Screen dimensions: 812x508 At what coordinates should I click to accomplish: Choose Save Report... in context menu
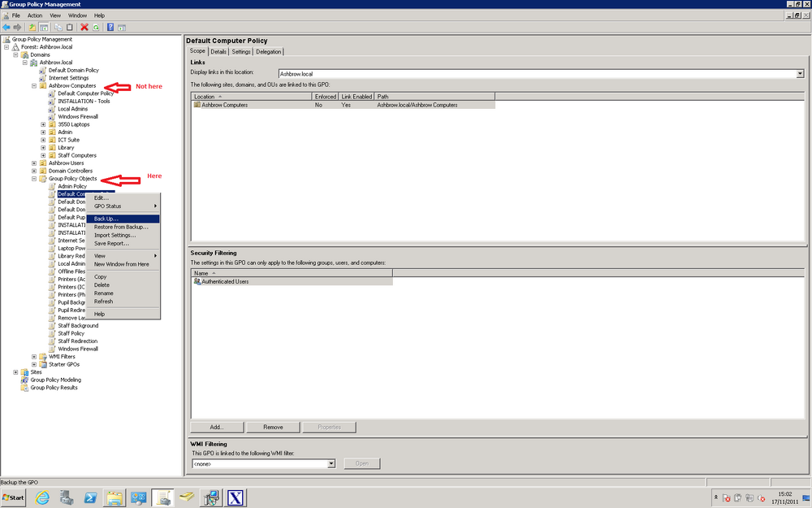[x=123, y=244]
